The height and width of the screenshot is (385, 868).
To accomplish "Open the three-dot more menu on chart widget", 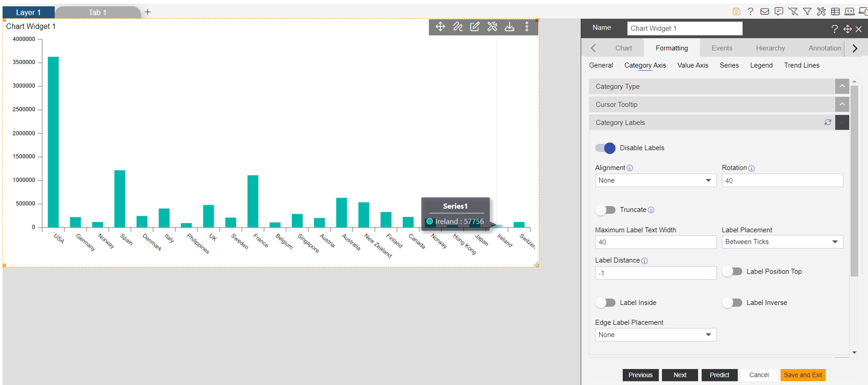I will pos(527,27).
